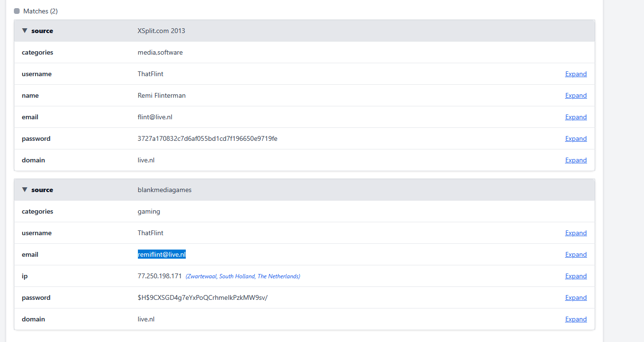Collapse the XSplit.com 2013 source section triangle
This screenshot has height=342, width=644.
[24, 31]
